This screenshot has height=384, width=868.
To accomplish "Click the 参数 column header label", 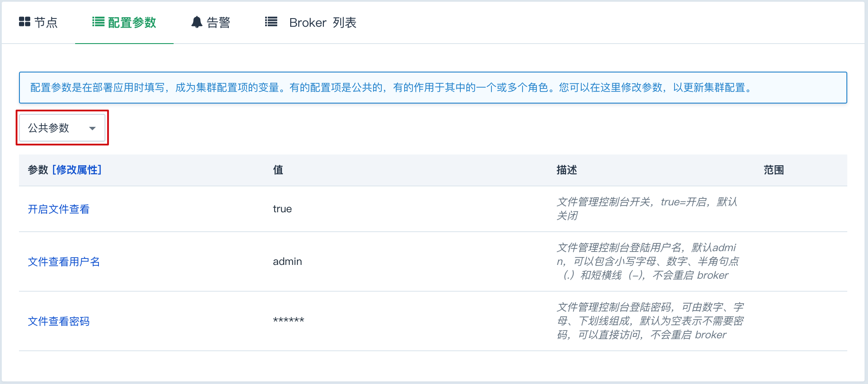I will pyautogui.click(x=38, y=170).
